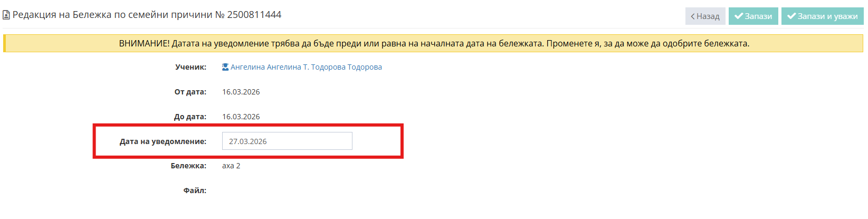Click the 'Дата на уведомление:' label

(x=163, y=141)
